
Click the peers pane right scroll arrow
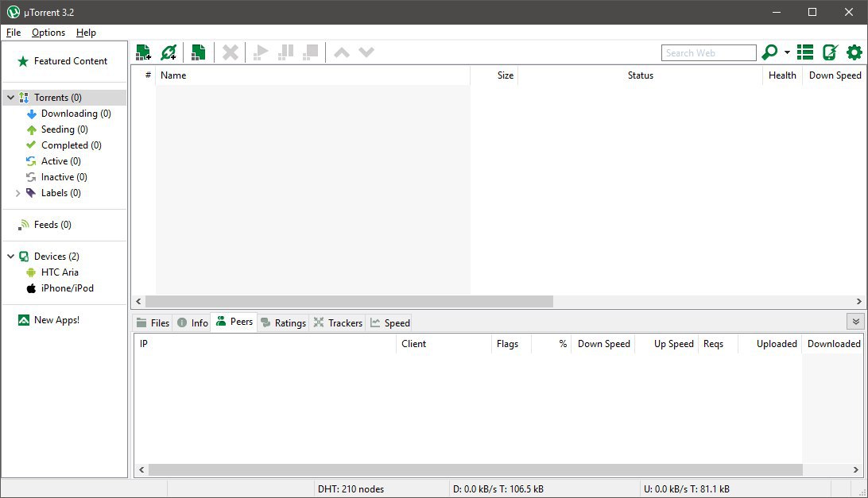(856, 469)
